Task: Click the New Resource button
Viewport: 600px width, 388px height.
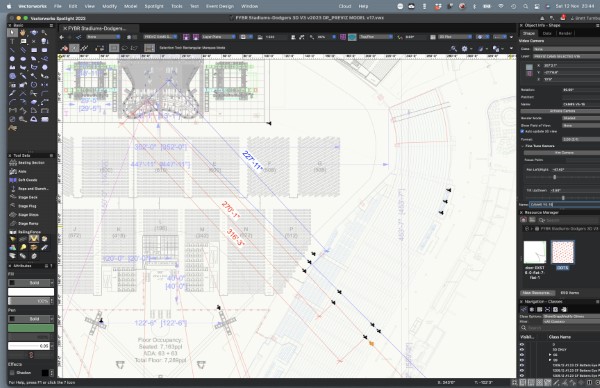Action: click(537, 293)
